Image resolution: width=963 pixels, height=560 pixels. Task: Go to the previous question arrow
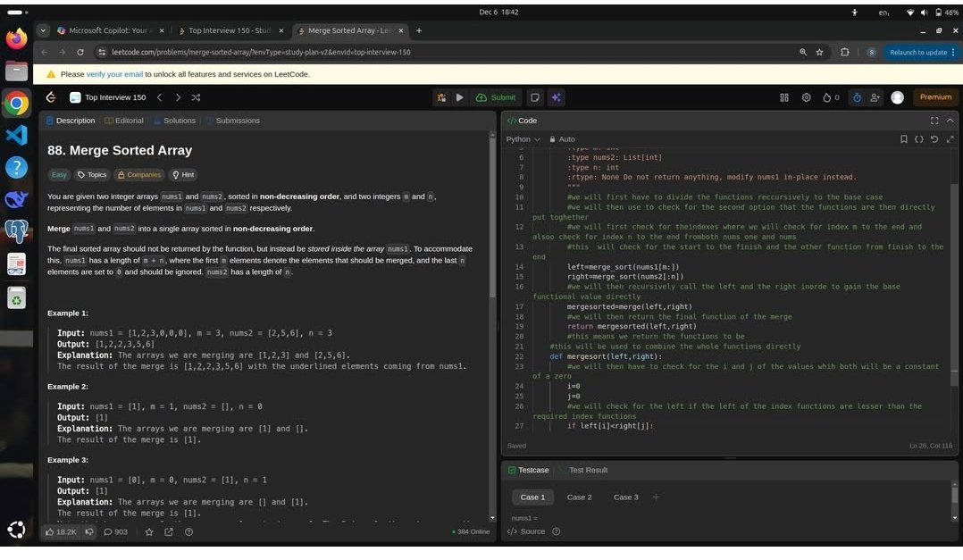(160, 97)
